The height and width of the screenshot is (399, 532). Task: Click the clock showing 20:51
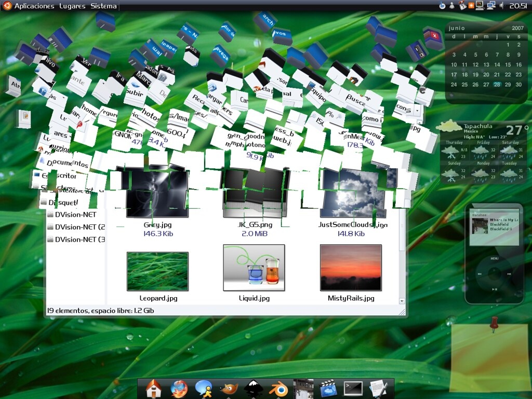coord(517,6)
